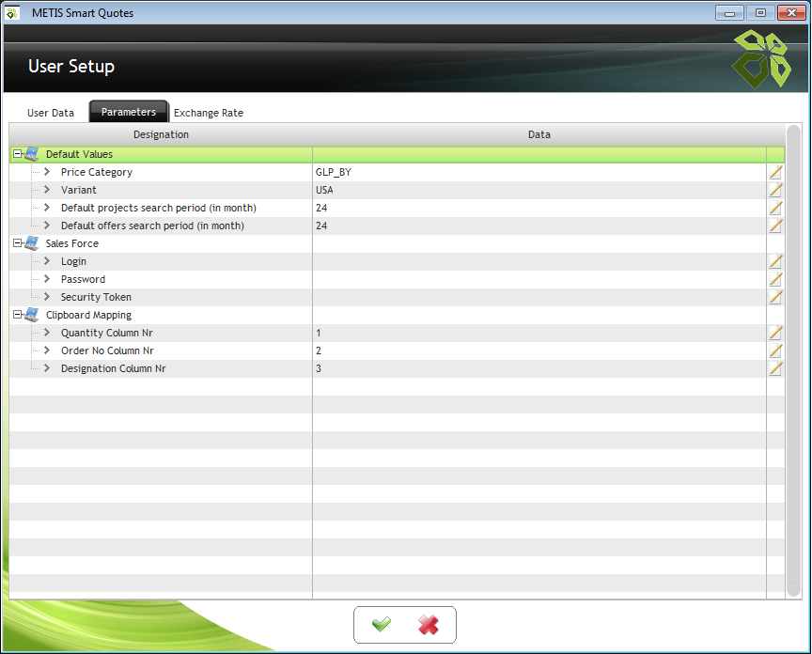The width and height of the screenshot is (812, 654).
Task: Click pencil icon in Login row
Action: (x=775, y=261)
